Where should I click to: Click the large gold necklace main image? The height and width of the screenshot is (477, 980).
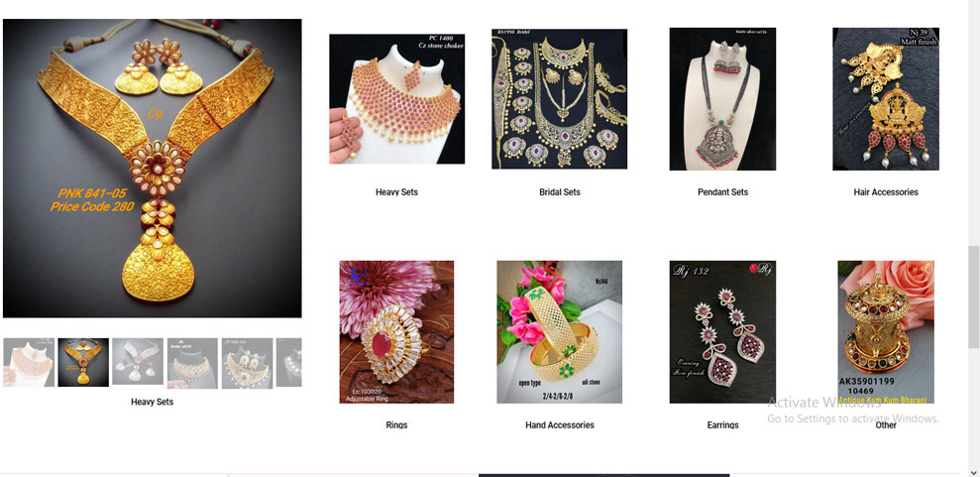(x=152, y=169)
